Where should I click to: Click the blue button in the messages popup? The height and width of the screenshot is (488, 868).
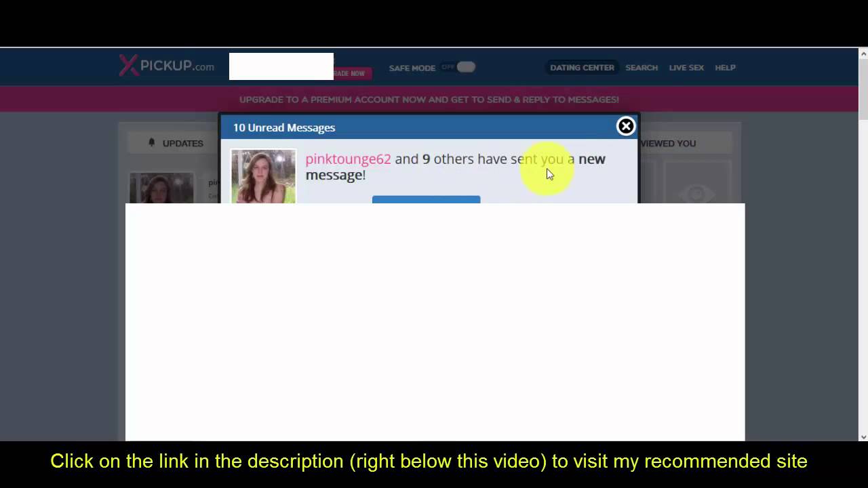426,199
